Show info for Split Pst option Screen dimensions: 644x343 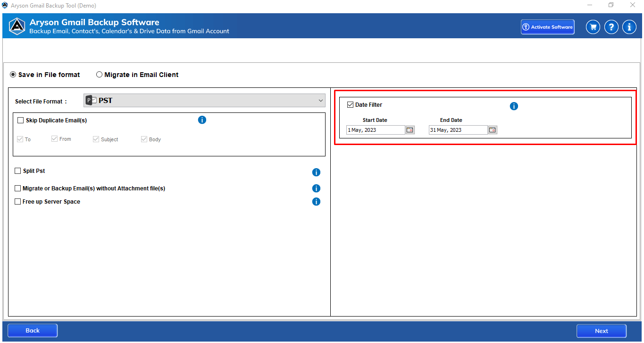pyautogui.click(x=316, y=172)
